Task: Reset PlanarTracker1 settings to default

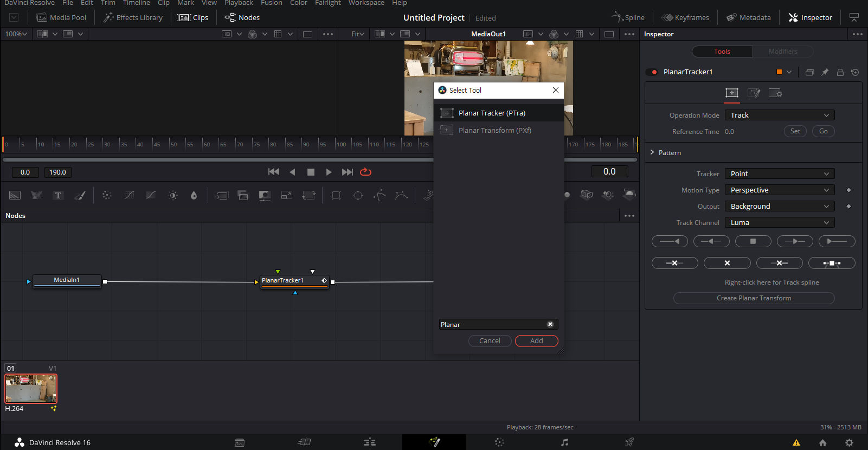Action: coord(855,72)
